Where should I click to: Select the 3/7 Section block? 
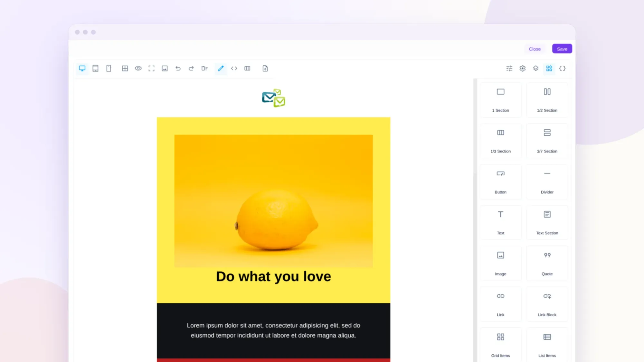point(547,141)
